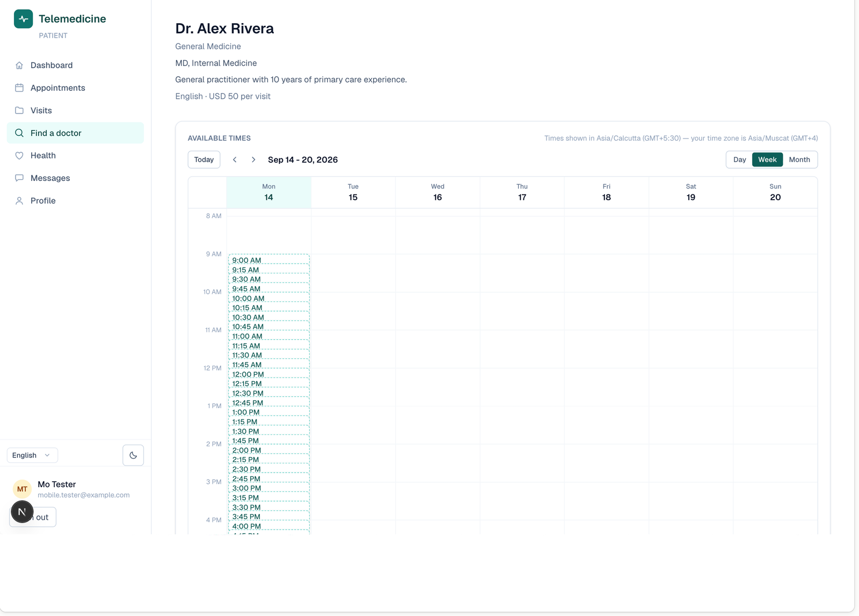
Task: Go to the previous week with left chevron
Action: [235, 160]
